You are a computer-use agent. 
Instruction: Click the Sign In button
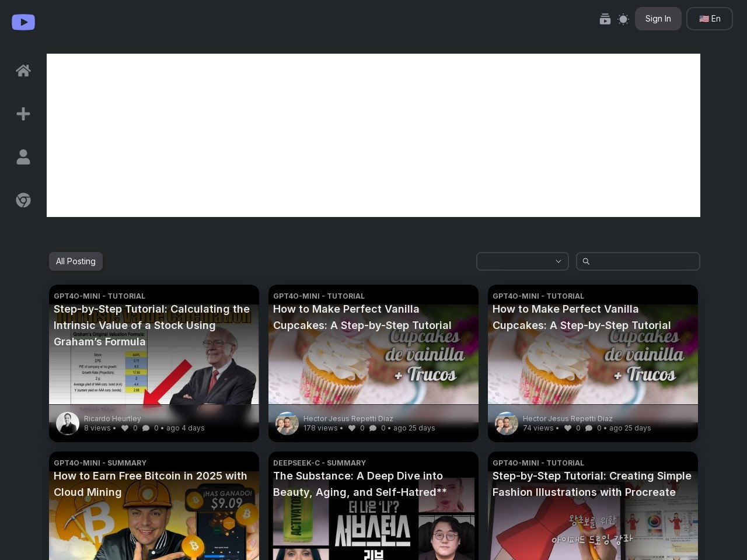658,19
